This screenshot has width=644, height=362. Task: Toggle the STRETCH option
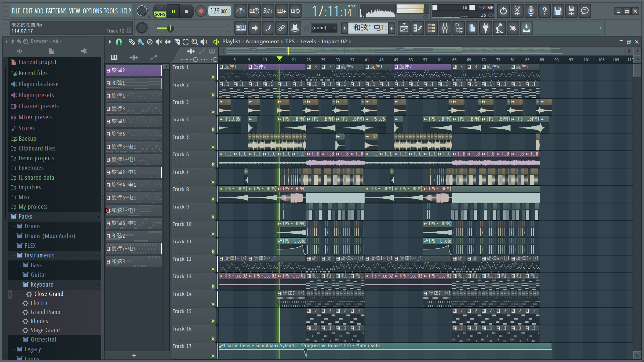point(215,60)
